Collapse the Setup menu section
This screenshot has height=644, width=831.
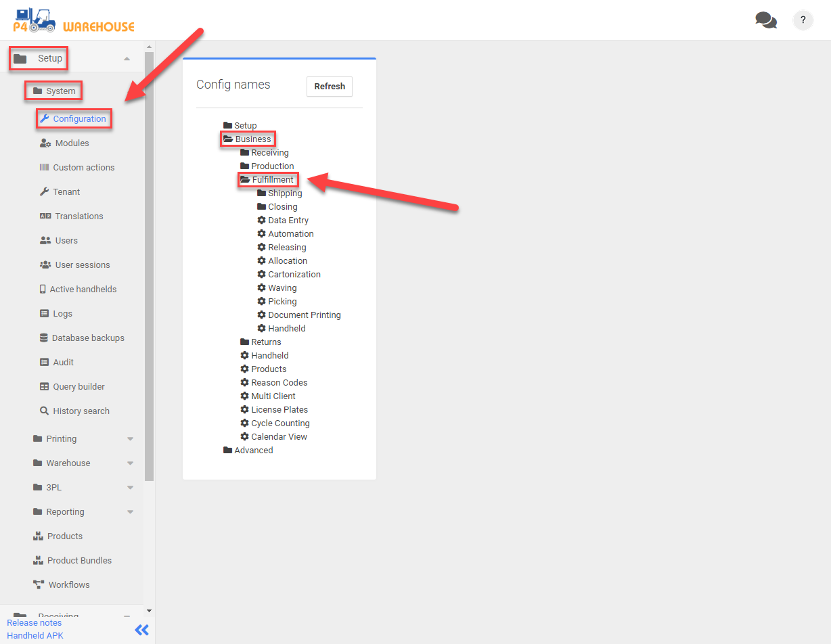click(x=127, y=59)
